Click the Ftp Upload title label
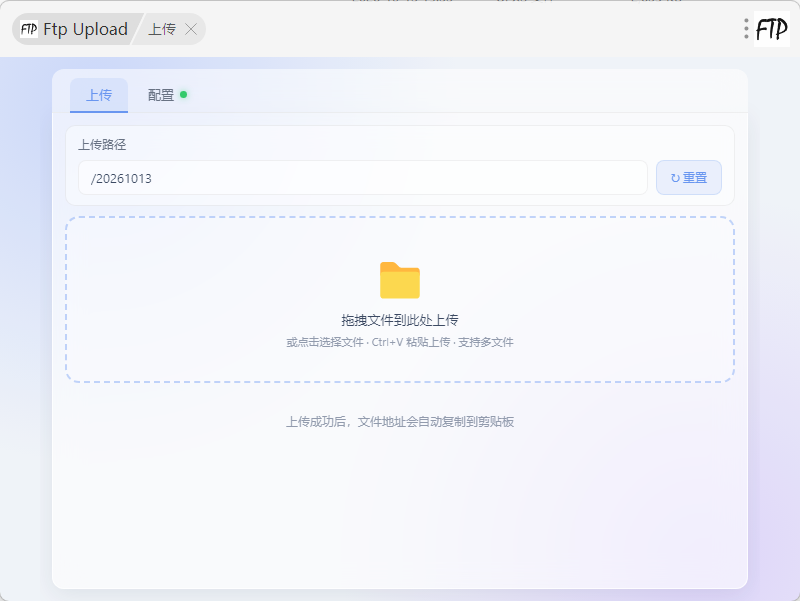 pyautogui.click(x=85, y=29)
